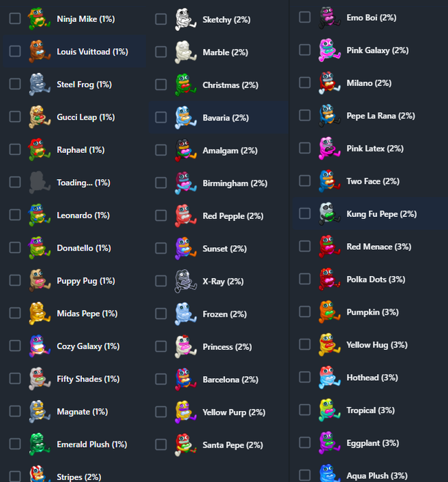Click the X-Ray frog icon
This screenshot has height=482, width=448.
pyautogui.click(x=185, y=281)
